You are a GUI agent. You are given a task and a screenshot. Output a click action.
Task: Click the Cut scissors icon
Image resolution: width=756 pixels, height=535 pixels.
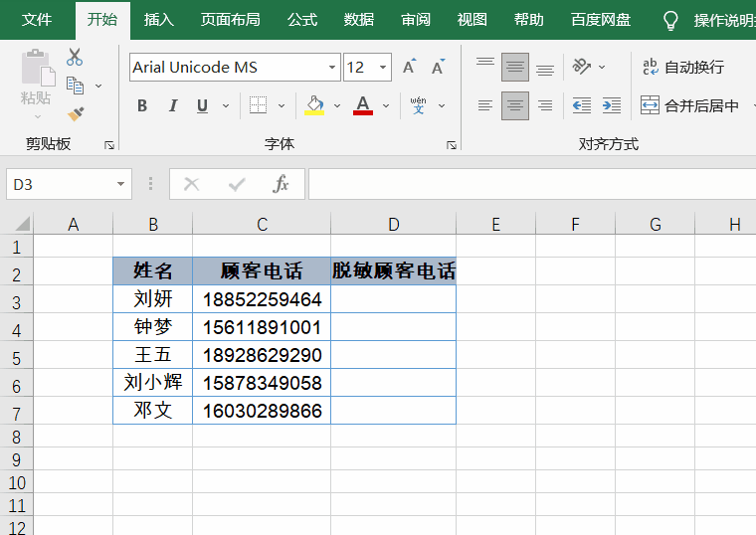pos(75,57)
